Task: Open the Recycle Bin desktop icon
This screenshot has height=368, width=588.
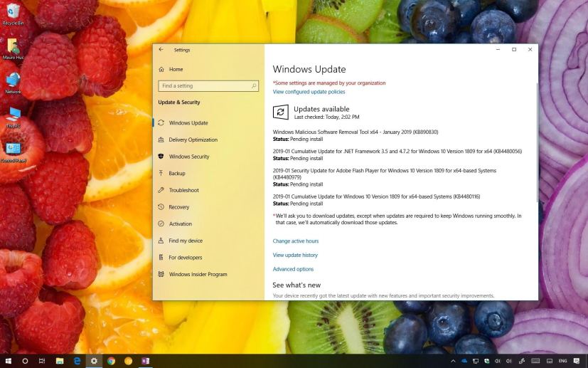Action: click(13, 14)
